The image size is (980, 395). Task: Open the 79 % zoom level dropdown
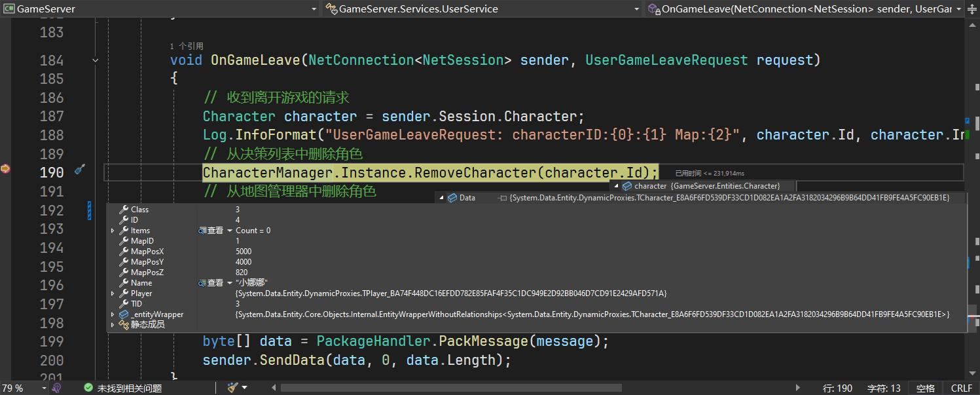[x=44, y=388]
